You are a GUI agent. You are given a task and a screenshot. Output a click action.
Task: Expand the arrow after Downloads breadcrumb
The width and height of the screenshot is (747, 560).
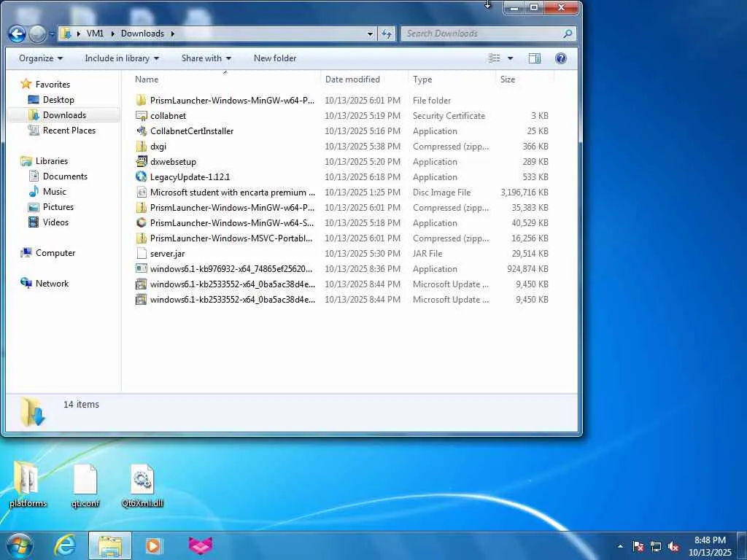tap(172, 34)
